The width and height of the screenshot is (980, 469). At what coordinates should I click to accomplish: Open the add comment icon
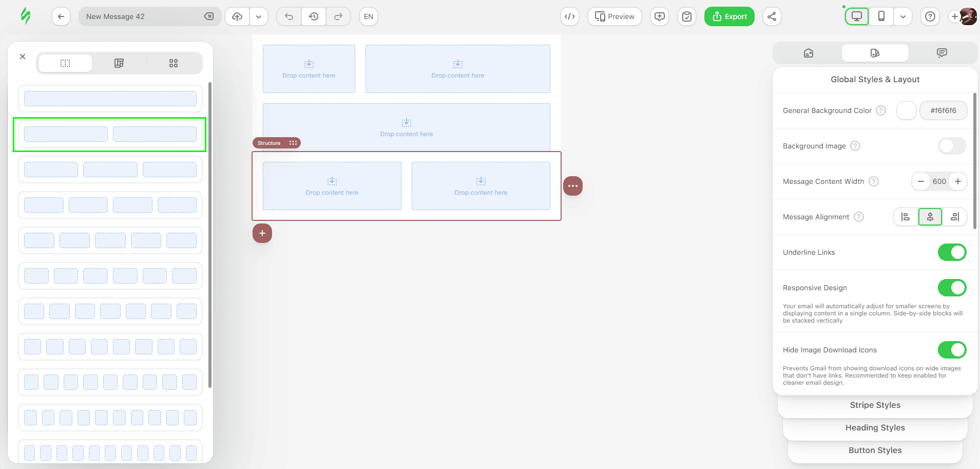click(660, 16)
